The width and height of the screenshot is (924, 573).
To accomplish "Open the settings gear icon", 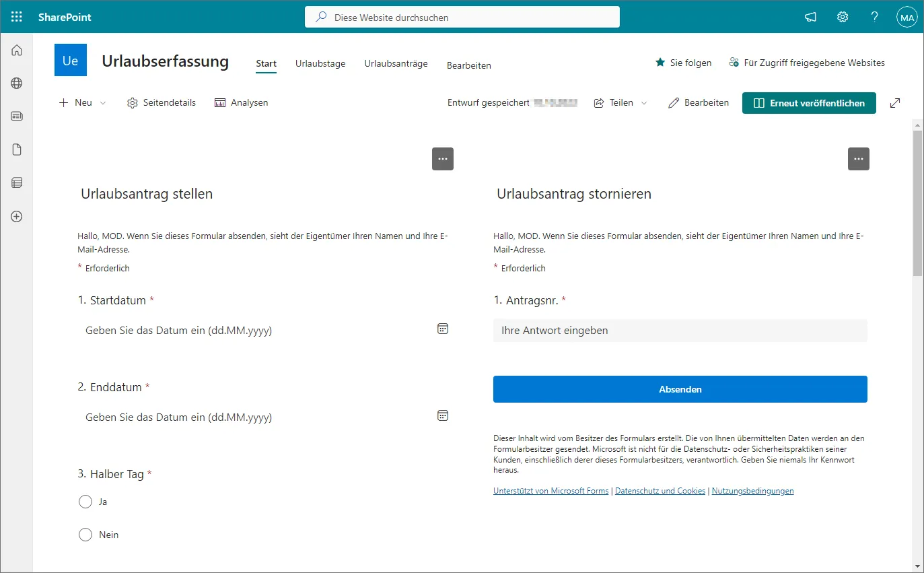I will tap(843, 18).
